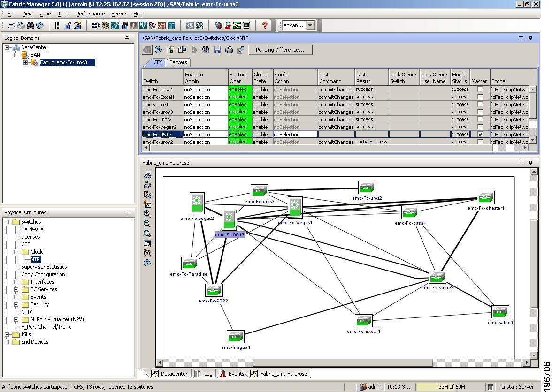
Task: Expand the FC Services folder
Action: pyautogui.click(x=16, y=290)
